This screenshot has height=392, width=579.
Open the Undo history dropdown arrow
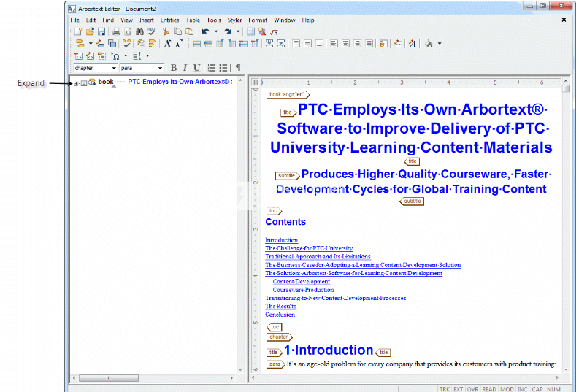(x=216, y=31)
